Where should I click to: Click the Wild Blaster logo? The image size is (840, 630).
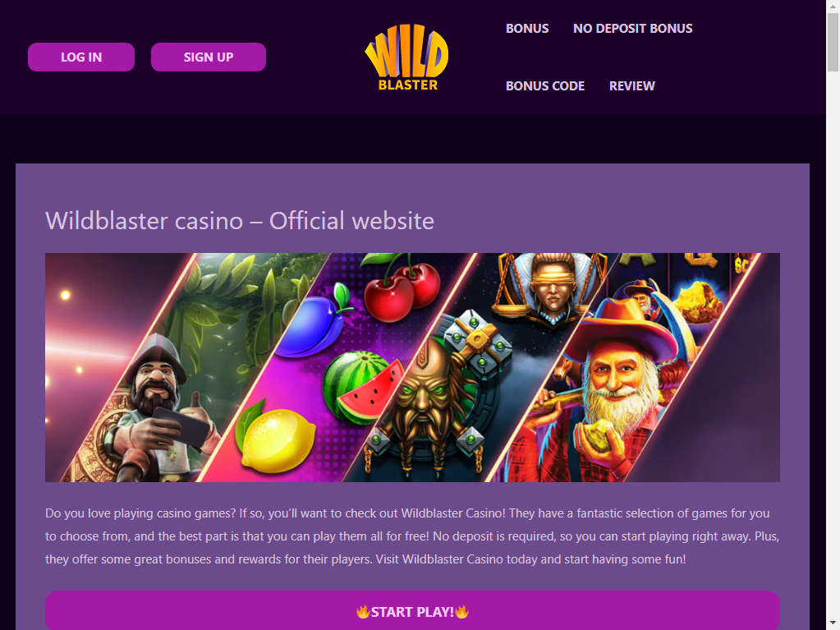click(406, 57)
